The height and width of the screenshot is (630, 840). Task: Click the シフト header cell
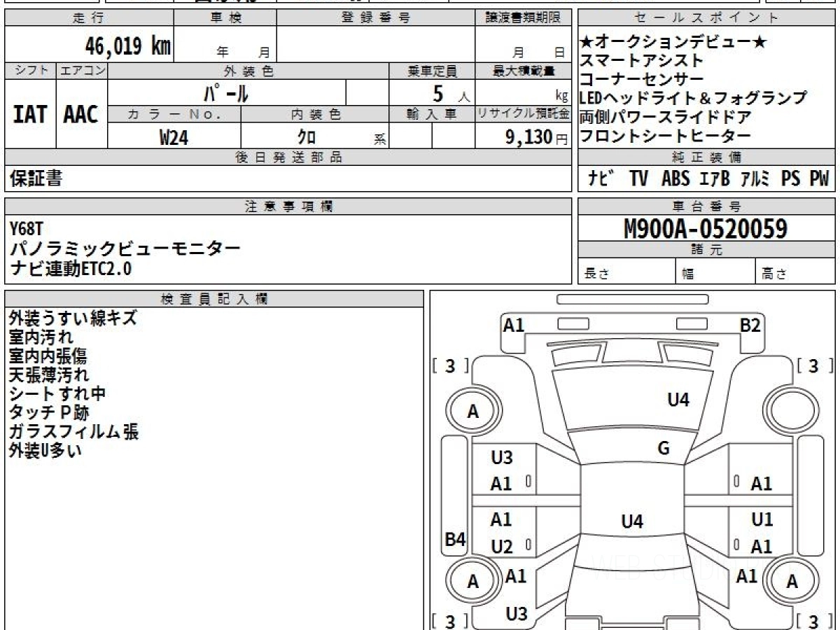click(30, 71)
